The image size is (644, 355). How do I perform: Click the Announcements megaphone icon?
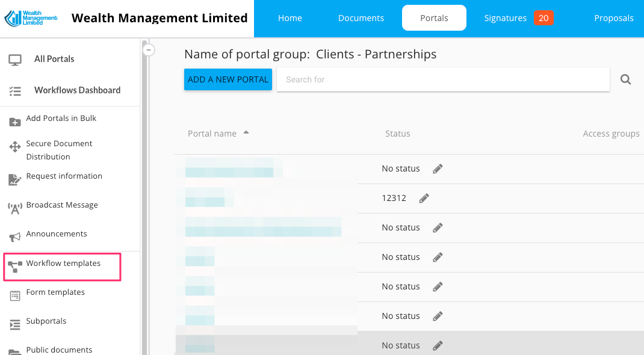pos(15,237)
